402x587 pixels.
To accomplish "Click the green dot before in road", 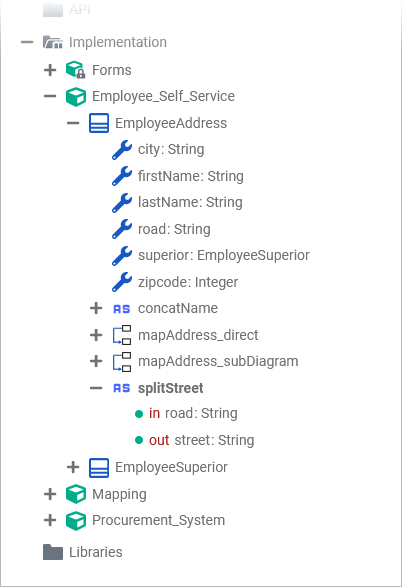I will (139, 414).
